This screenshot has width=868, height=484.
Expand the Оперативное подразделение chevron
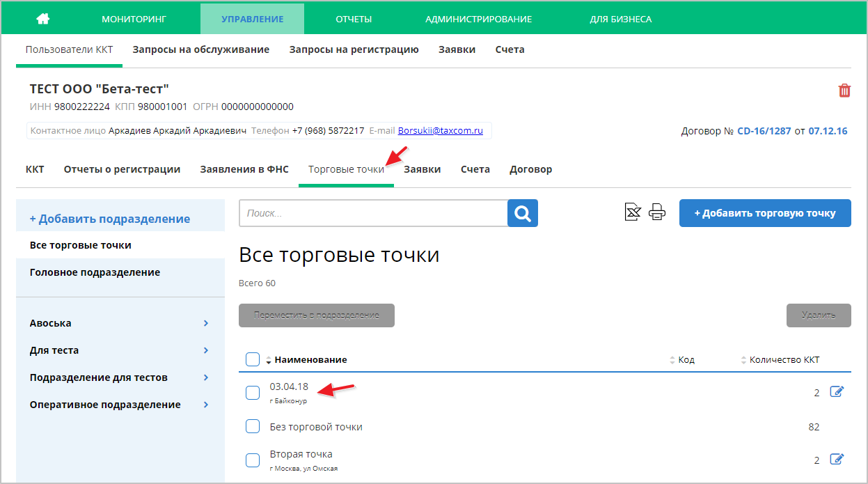click(206, 405)
